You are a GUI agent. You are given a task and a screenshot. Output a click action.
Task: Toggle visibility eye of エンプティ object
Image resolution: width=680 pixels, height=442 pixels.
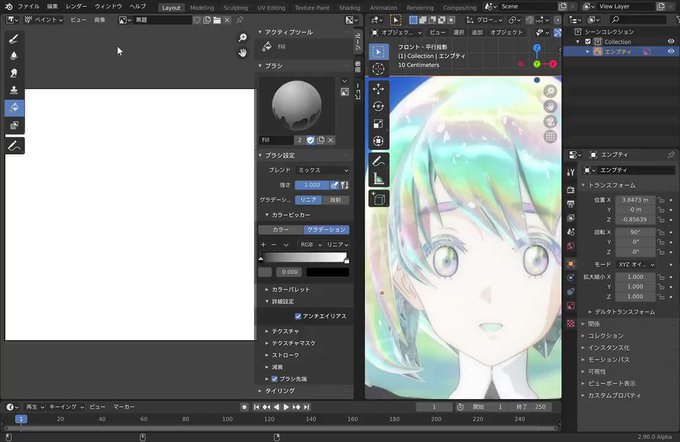pyautogui.click(x=670, y=52)
